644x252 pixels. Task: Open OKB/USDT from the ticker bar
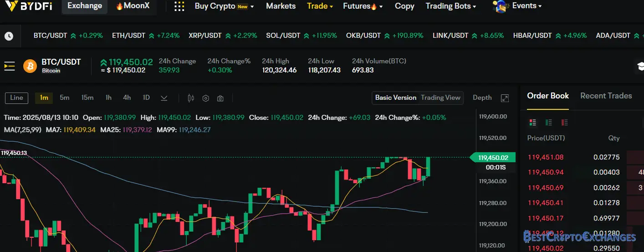(384, 36)
